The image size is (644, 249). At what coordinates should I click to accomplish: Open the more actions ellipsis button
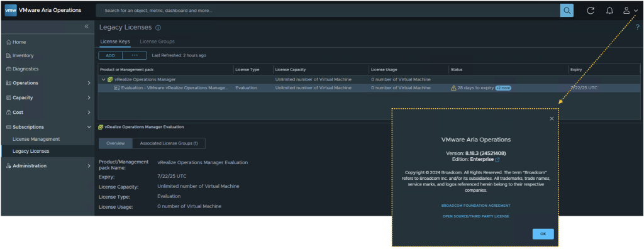point(135,55)
